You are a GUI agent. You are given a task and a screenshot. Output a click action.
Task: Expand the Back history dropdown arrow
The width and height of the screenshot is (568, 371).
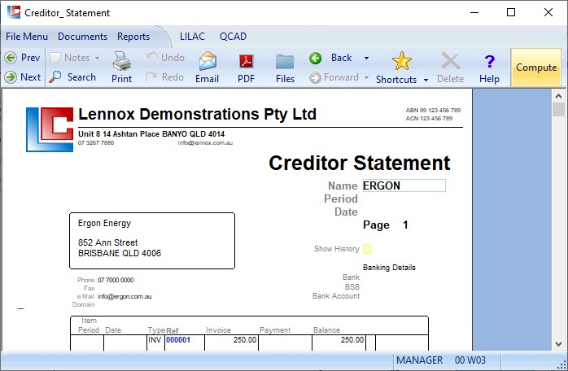pos(366,58)
